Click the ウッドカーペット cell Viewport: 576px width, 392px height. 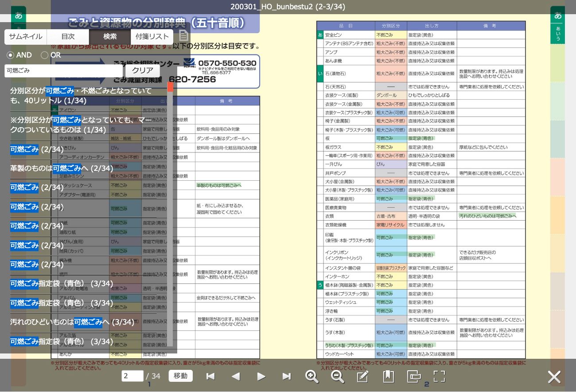click(349, 354)
